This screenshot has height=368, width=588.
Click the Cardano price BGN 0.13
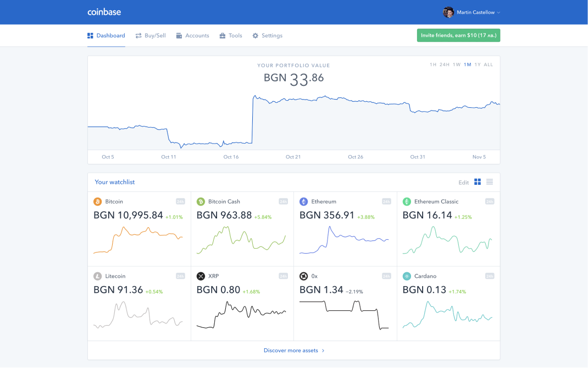[x=424, y=290]
